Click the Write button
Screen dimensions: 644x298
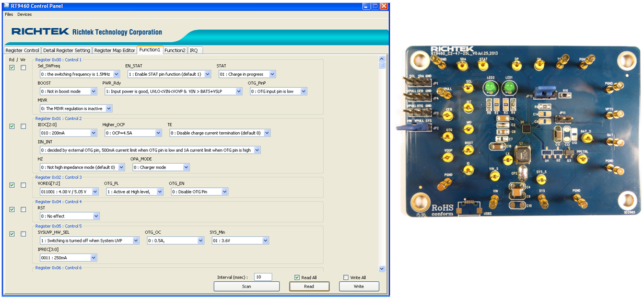(x=359, y=286)
